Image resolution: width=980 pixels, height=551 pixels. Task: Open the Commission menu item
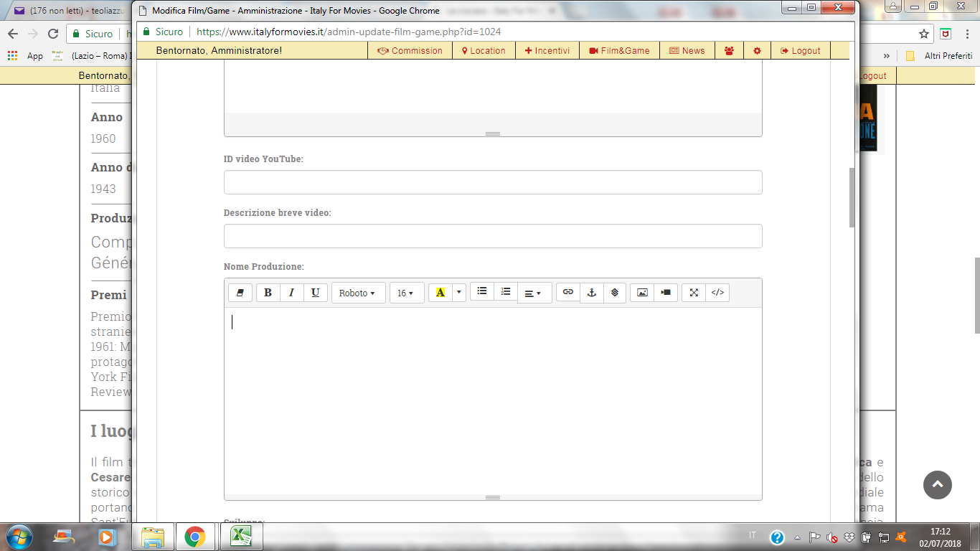click(x=410, y=51)
